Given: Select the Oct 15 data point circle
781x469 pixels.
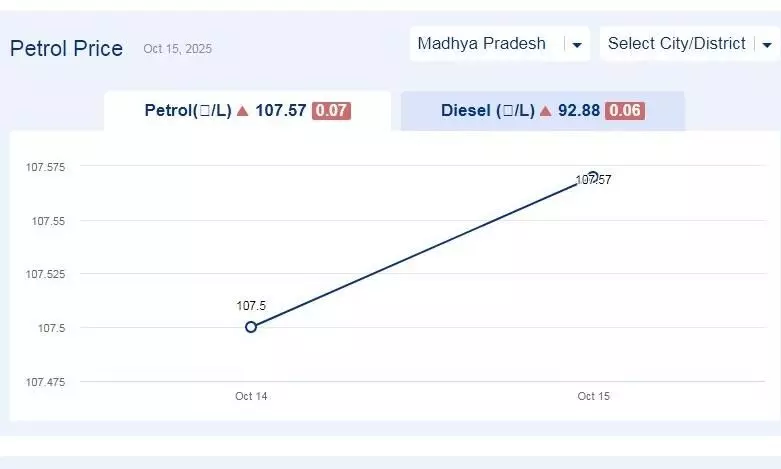Looking at the screenshot, I should [x=593, y=177].
